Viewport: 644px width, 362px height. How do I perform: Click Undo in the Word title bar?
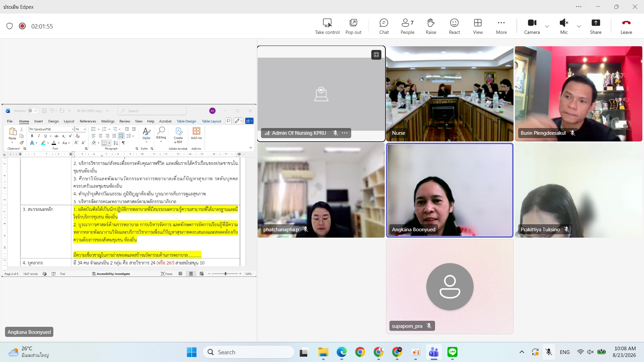tap(52, 111)
